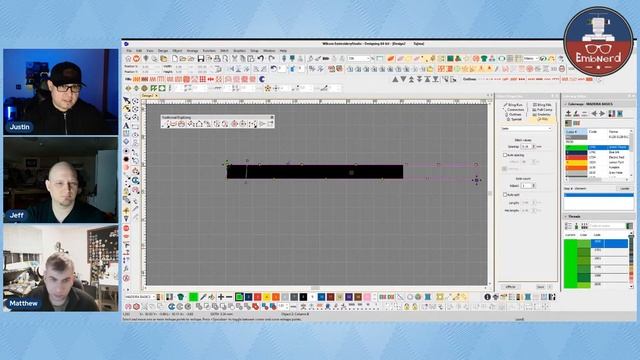Select the red swatch in color palette
640x360 pixels.
click(x=258, y=297)
